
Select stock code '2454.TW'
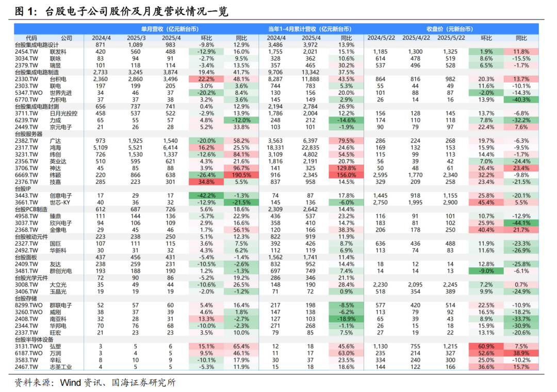(x=26, y=52)
